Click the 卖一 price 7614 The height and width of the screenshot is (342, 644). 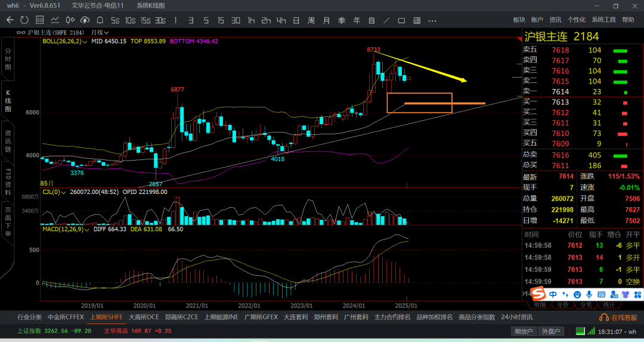pos(560,92)
